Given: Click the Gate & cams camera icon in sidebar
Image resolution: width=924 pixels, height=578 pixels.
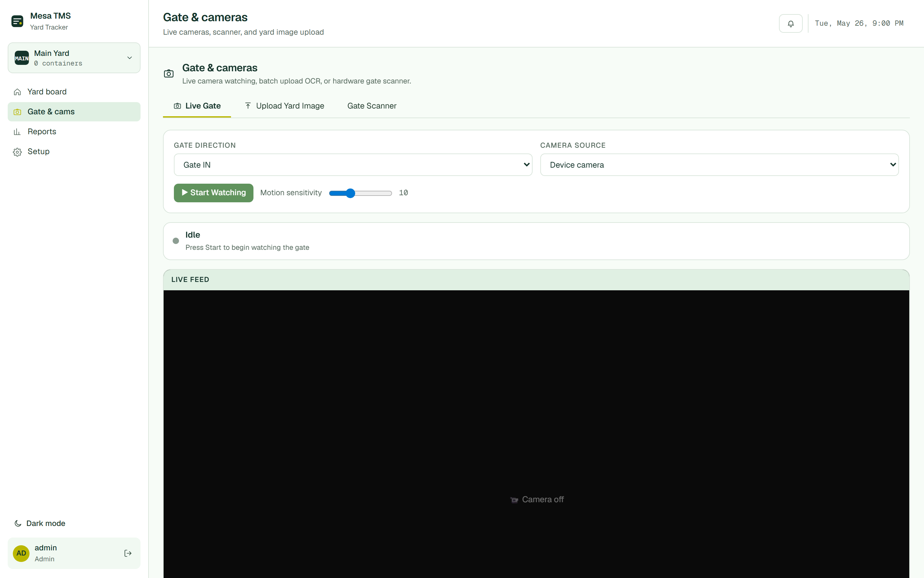Looking at the screenshot, I should 17,112.
